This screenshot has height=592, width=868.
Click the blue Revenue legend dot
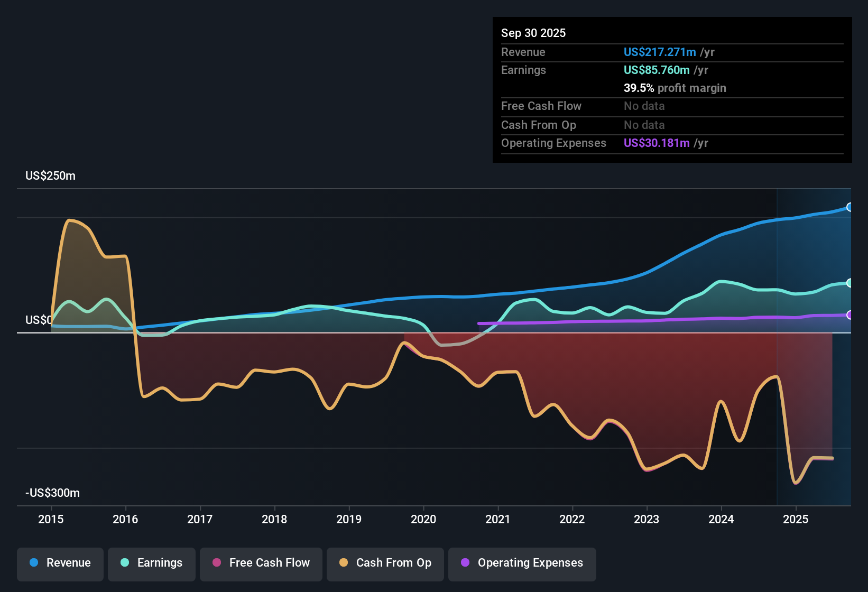(x=34, y=563)
